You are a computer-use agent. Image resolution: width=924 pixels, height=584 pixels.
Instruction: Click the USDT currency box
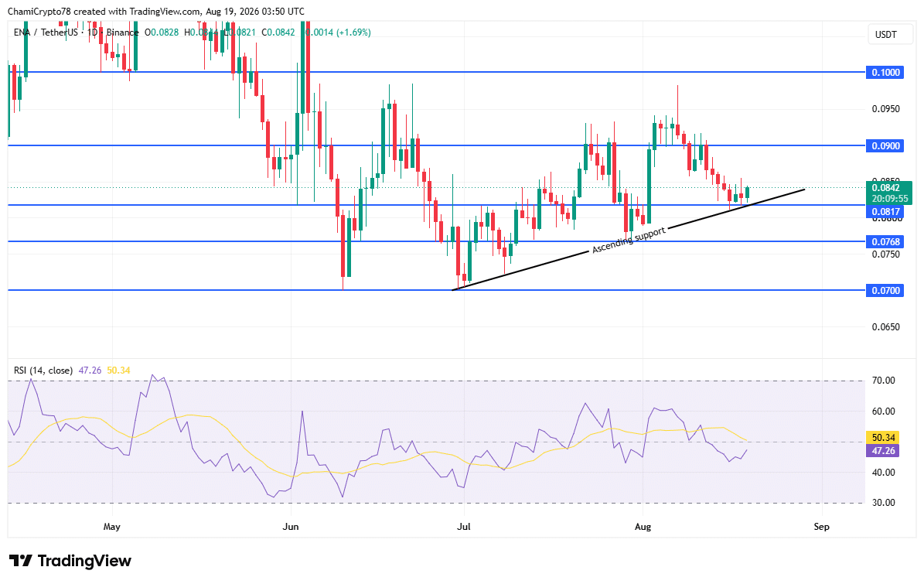point(885,35)
